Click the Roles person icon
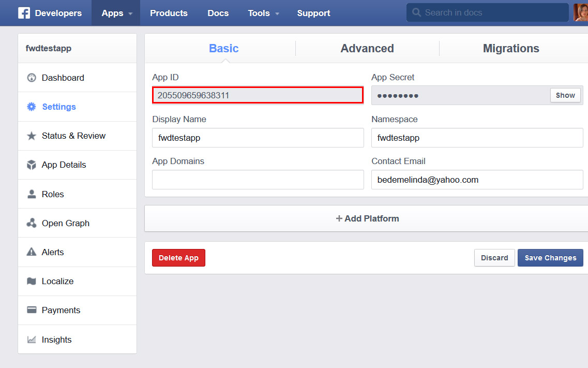Image resolution: width=588 pixels, height=368 pixels. coord(32,194)
